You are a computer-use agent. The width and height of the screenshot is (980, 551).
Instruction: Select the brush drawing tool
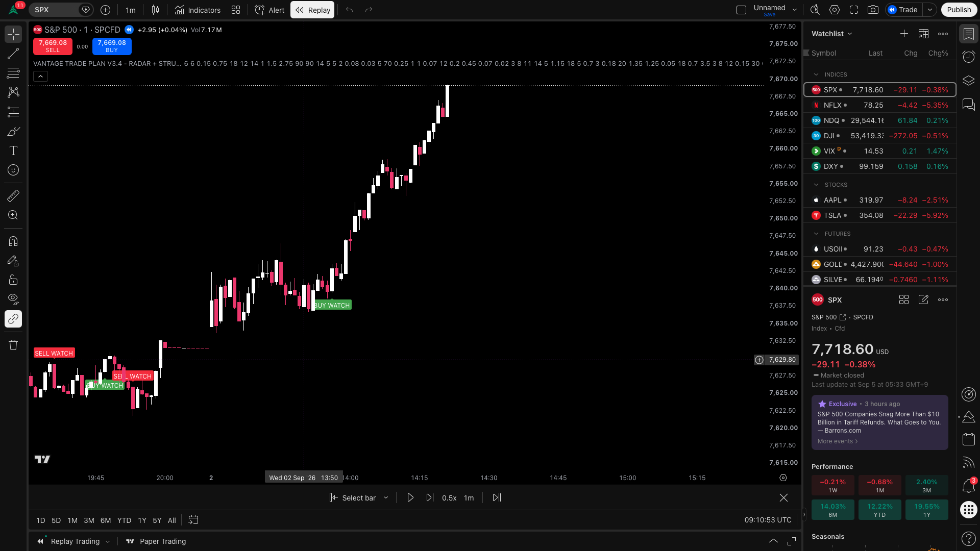[x=13, y=131]
